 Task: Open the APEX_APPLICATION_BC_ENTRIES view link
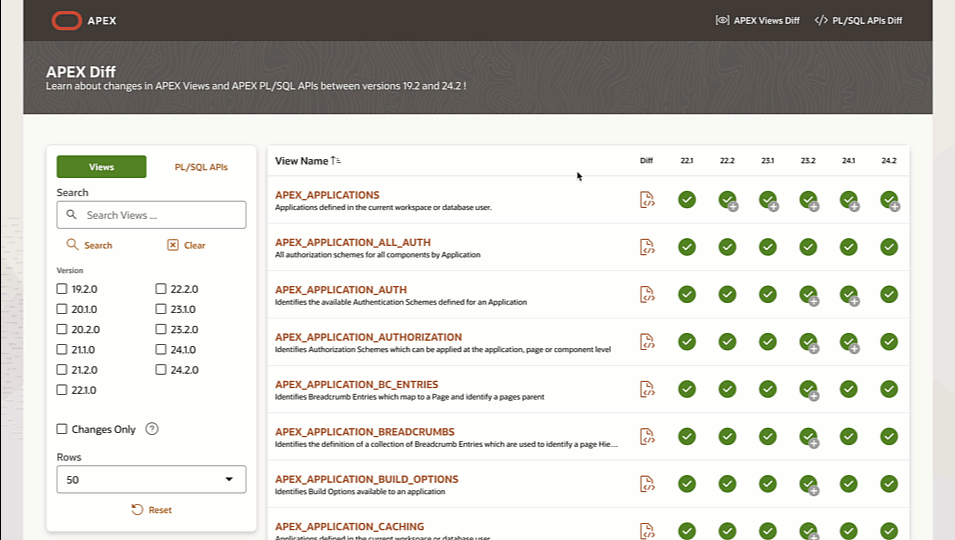point(356,385)
